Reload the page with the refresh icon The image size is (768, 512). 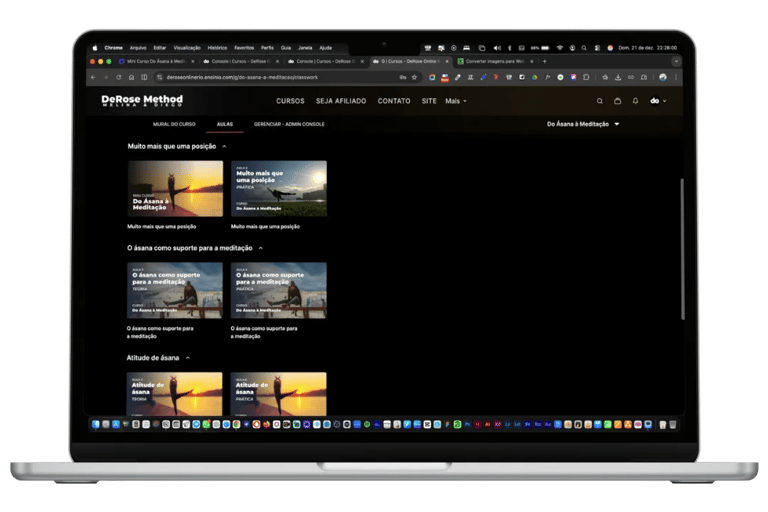pyautogui.click(x=119, y=77)
